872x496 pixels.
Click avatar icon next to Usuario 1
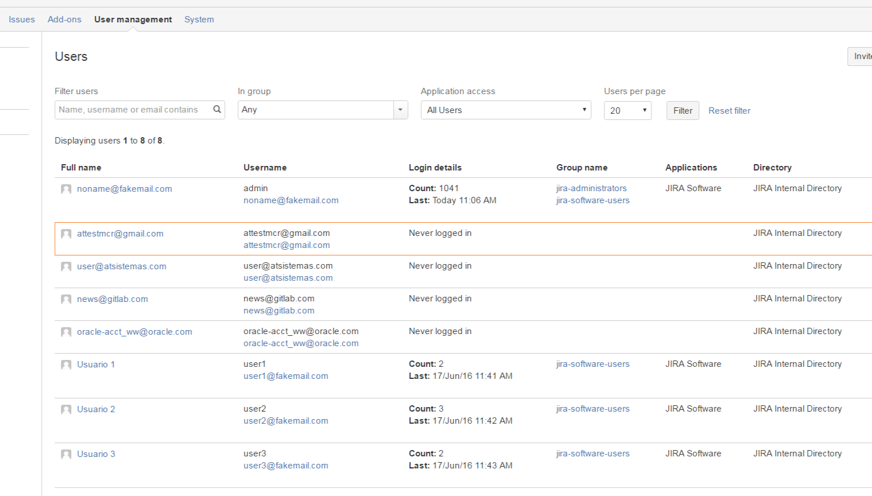(x=66, y=365)
